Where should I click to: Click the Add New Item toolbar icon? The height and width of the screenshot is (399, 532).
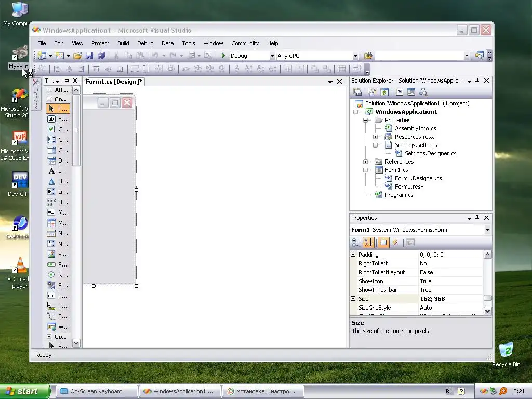click(x=60, y=56)
